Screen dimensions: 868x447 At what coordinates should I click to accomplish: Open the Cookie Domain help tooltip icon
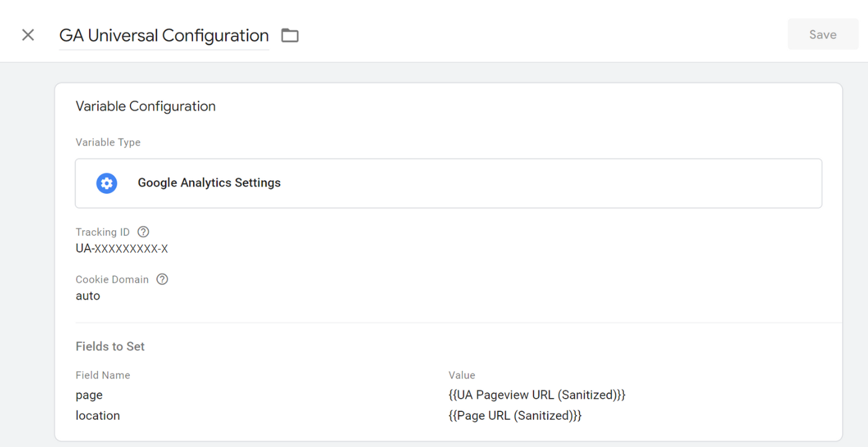(x=162, y=279)
